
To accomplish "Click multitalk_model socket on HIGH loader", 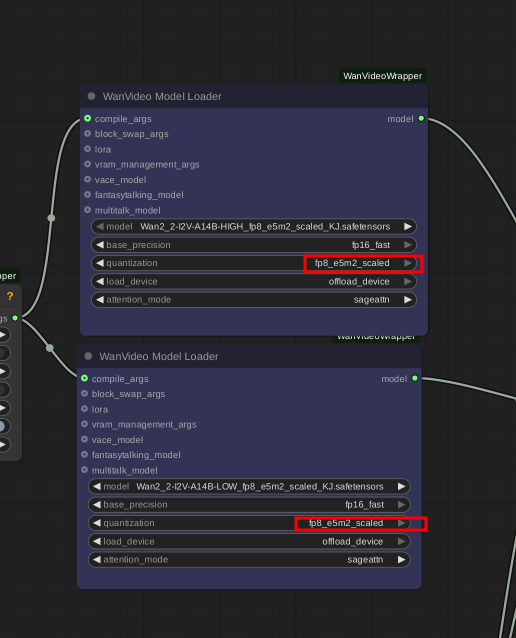I will [x=87, y=210].
